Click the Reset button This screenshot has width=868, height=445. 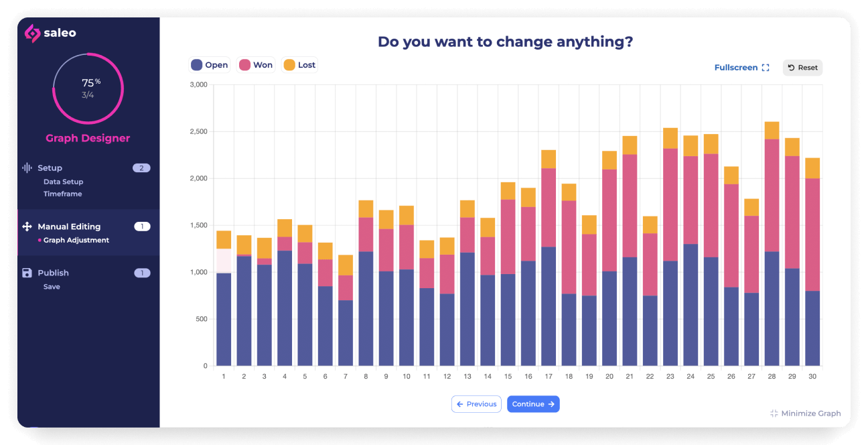pos(802,68)
